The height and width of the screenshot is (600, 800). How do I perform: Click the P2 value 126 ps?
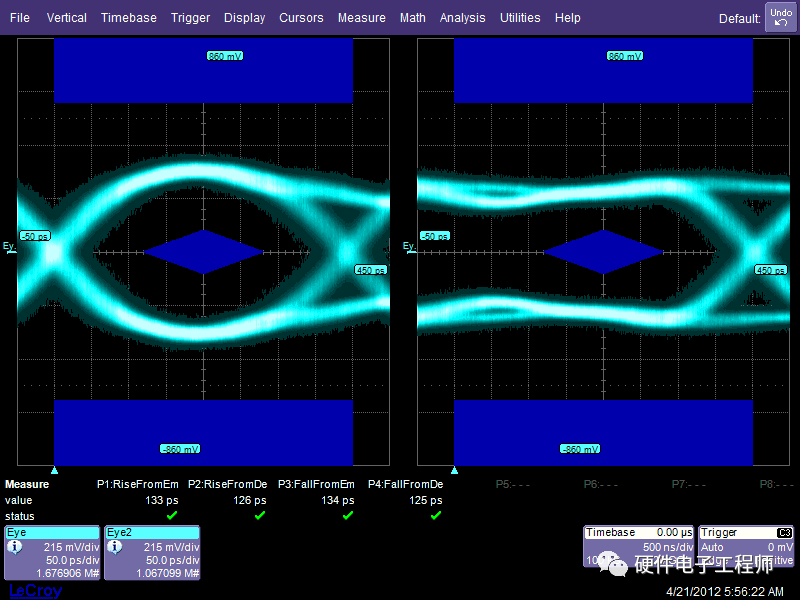coord(249,501)
